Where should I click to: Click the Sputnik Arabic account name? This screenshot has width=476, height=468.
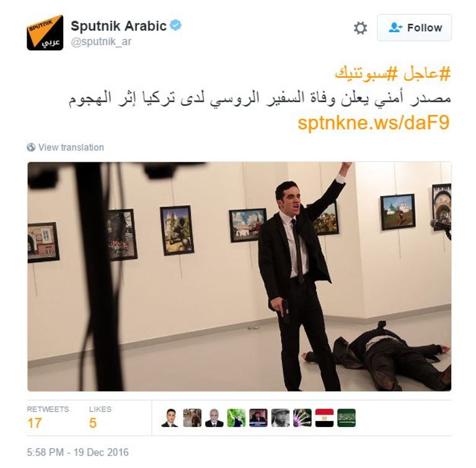click(x=119, y=26)
